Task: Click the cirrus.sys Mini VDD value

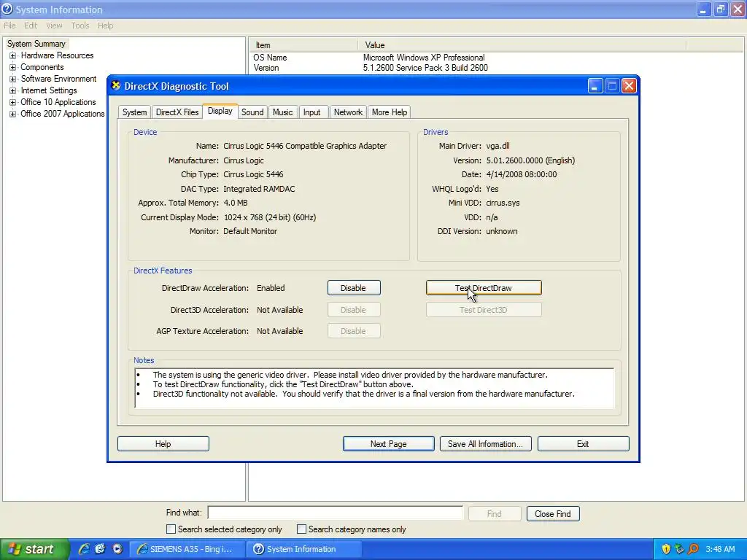Action: coord(503,203)
